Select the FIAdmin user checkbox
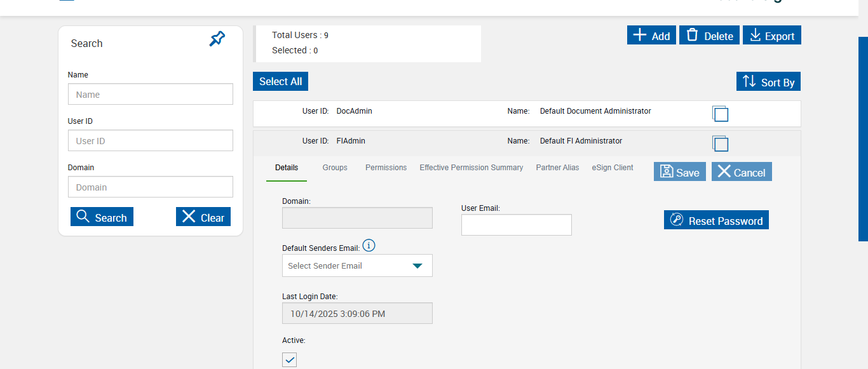Screen dimensions: 868x369 (721, 144)
